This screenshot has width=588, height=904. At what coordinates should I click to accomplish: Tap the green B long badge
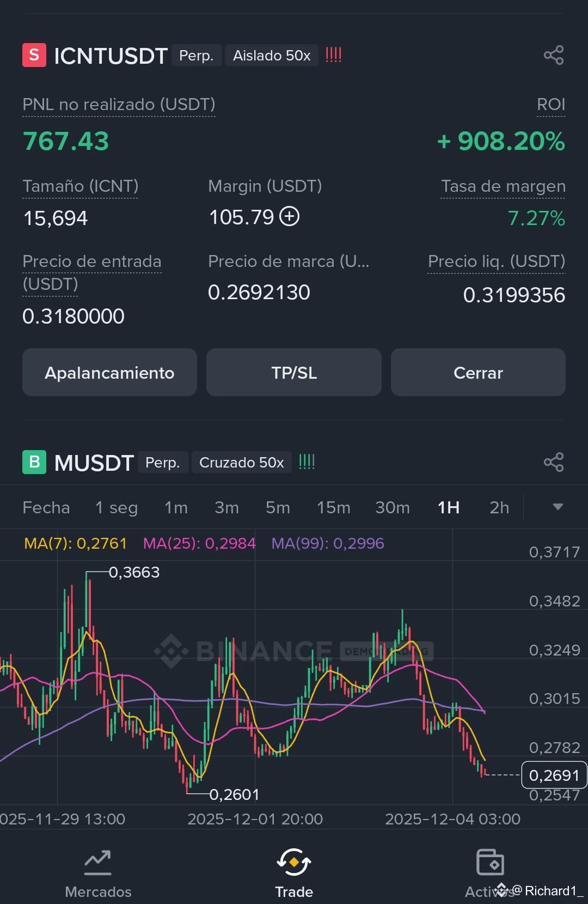[x=34, y=462]
